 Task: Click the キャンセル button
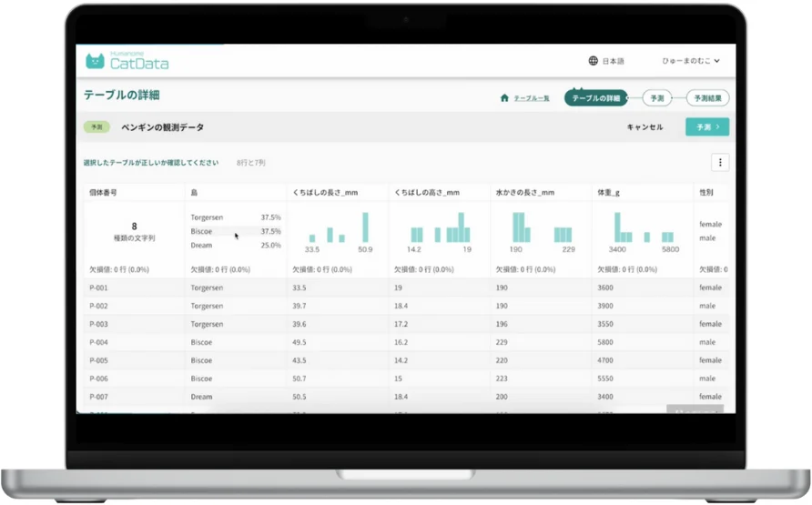tap(645, 127)
